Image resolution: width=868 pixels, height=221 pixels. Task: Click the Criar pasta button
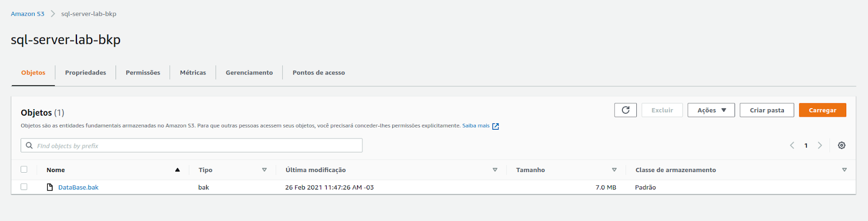(767, 110)
